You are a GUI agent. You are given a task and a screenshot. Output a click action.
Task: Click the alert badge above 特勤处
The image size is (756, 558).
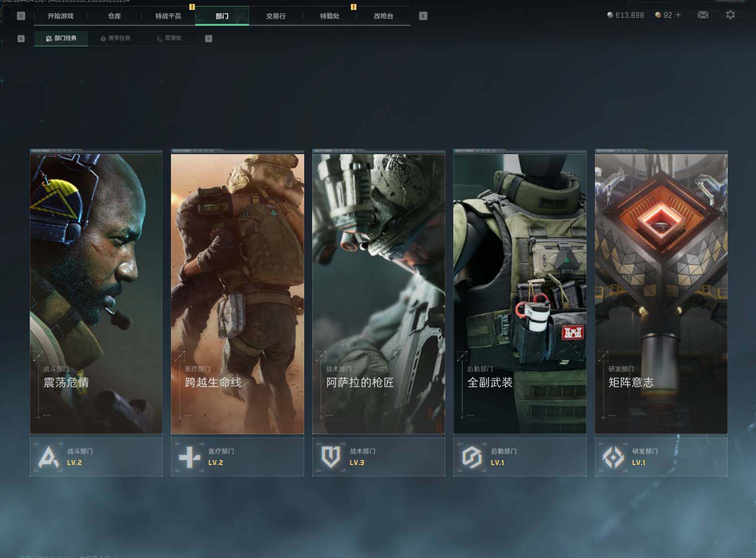click(x=353, y=7)
